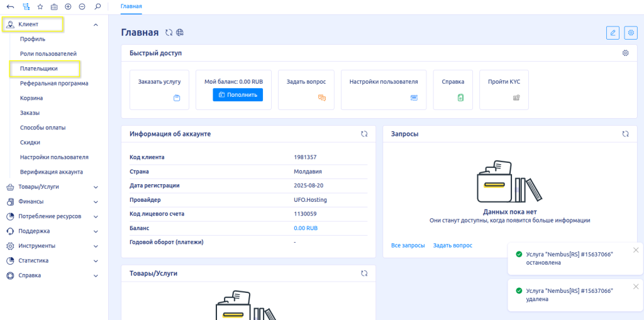Expand the Финансы sidebar section
The height and width of the screenshot is (320, 644).
click(x=96, y=202)
